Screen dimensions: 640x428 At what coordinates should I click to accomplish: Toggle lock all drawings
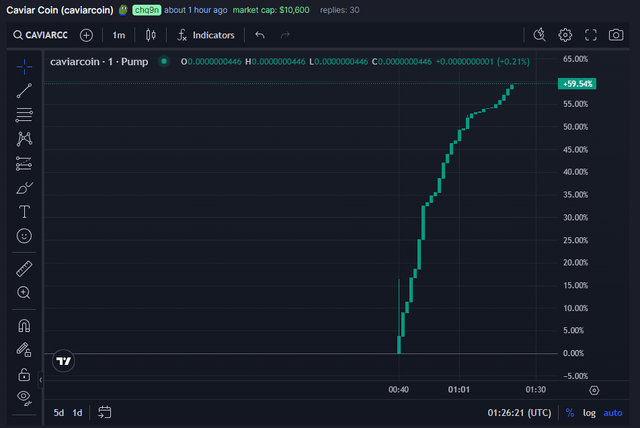tap(24, 374)
